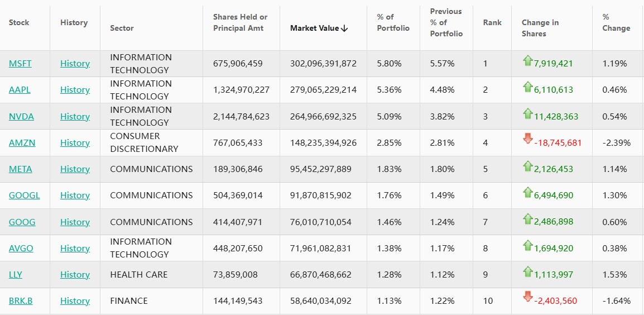Screen dimensions: 644x315
Task: Click the green arrow in the GOOGL row
Action: point(527,193)
